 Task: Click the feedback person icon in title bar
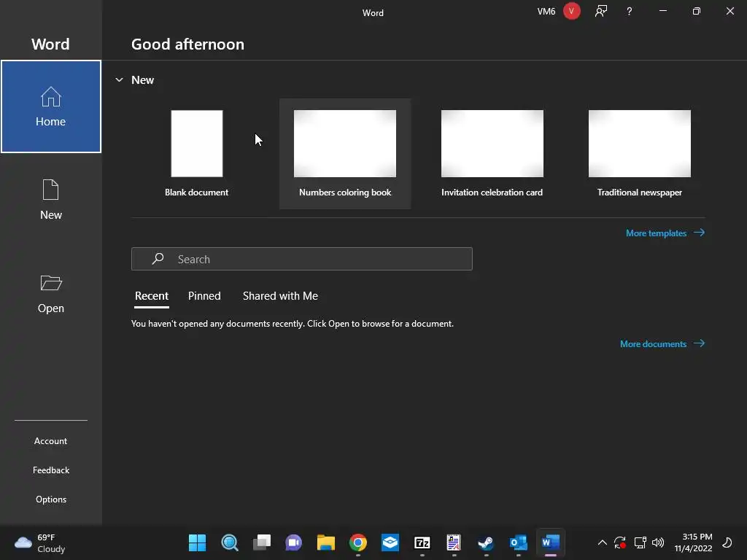[601, 11]
